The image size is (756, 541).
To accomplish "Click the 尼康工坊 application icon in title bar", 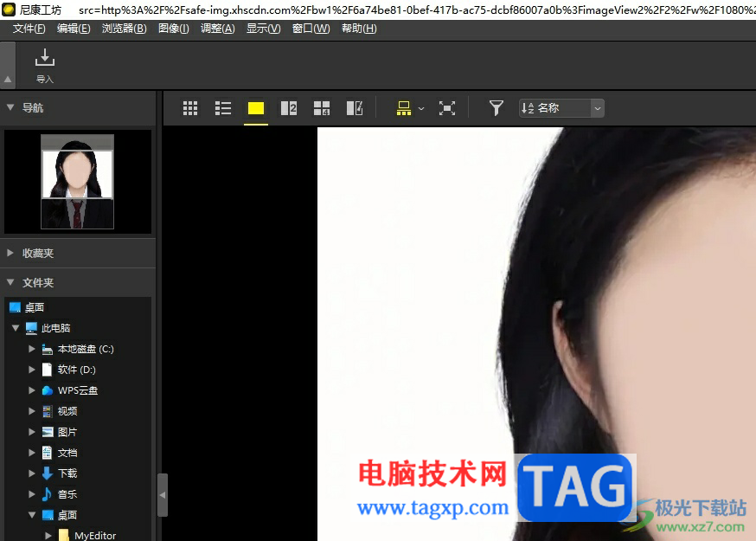I will (x=9, y=10).
